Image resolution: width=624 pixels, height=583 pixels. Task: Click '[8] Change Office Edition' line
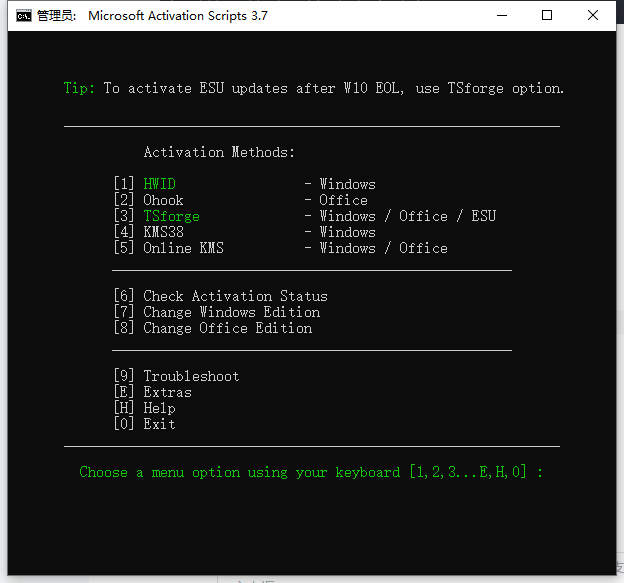(213, 328)
